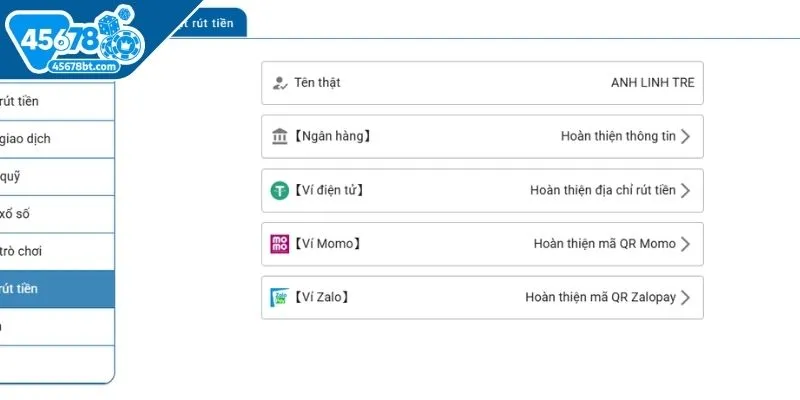The width and height of the screenshot is (800, 400).
Task: Open the xổ số sidebar item
Action: point(57,214)
